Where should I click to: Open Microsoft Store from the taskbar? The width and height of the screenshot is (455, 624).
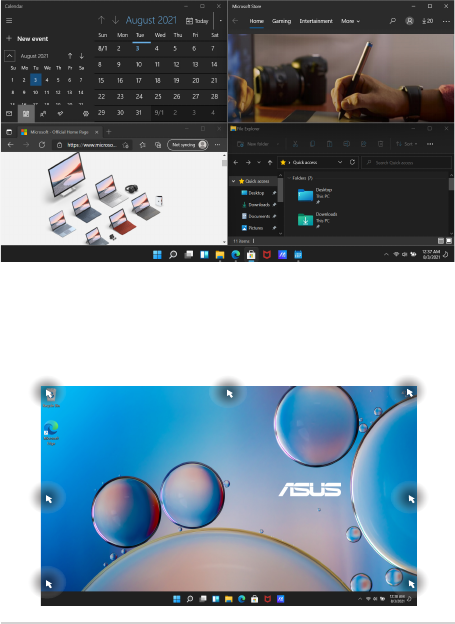click(251, 255)
